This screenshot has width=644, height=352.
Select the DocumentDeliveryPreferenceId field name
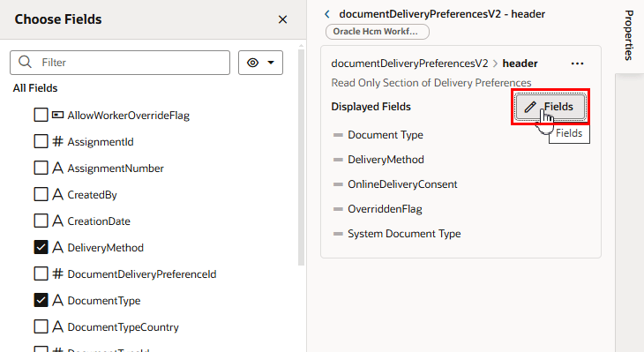click(142, 274)
